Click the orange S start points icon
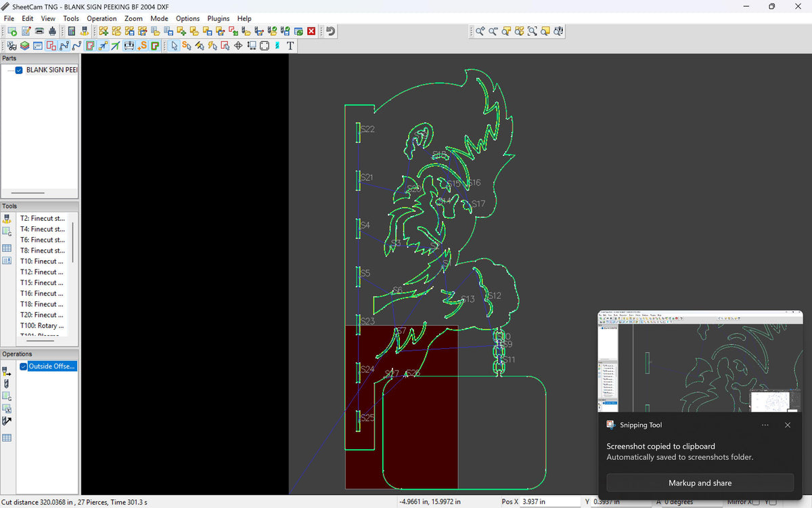The height and width of the screenshot is (508, 812). 142,45
